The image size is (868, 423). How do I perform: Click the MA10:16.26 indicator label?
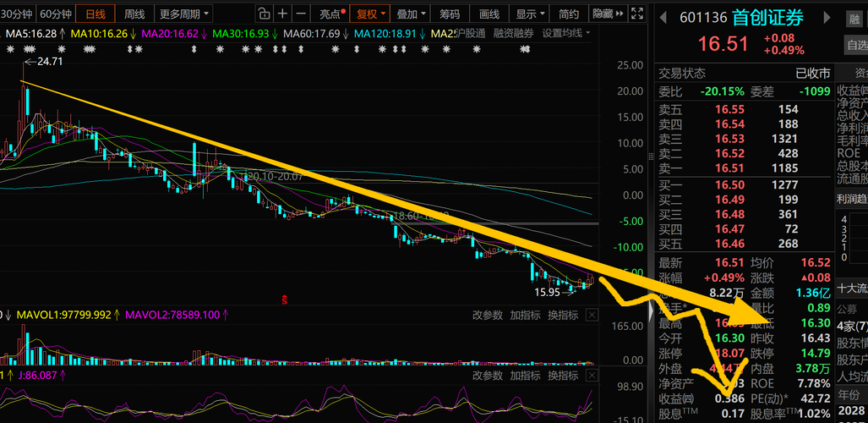point(99,34)
